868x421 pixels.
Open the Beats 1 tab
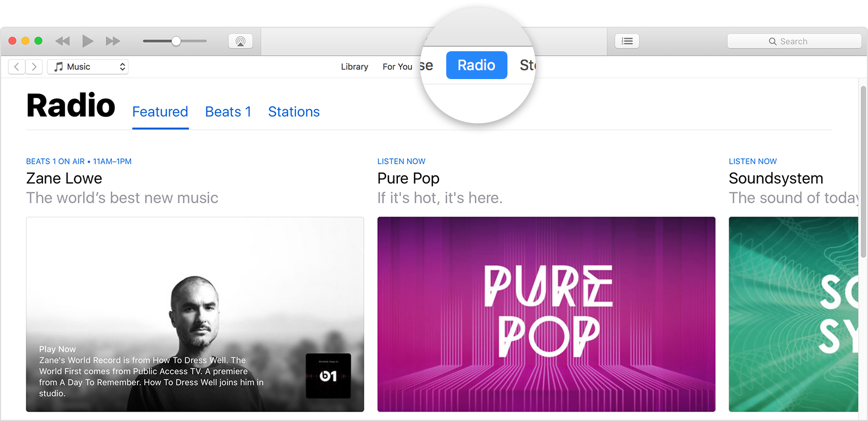[x=228, y=112]
